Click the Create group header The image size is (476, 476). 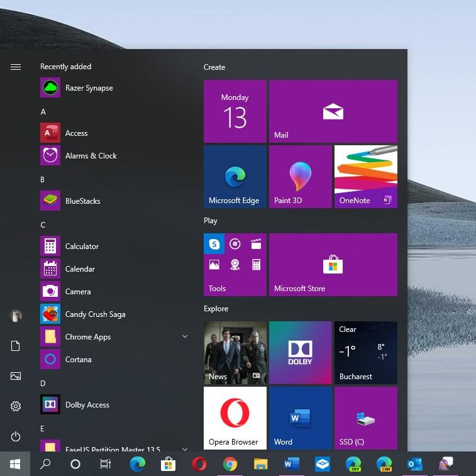coord(214,67)
